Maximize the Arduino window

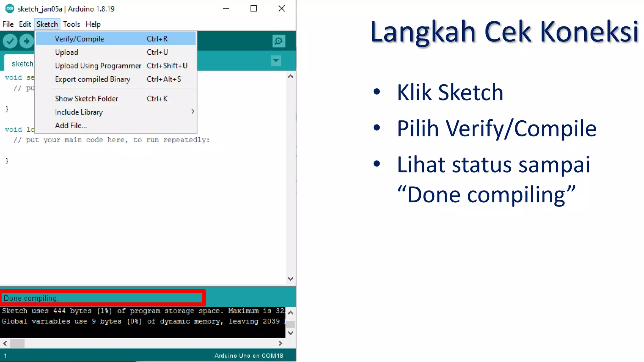(x=253, y=9)
